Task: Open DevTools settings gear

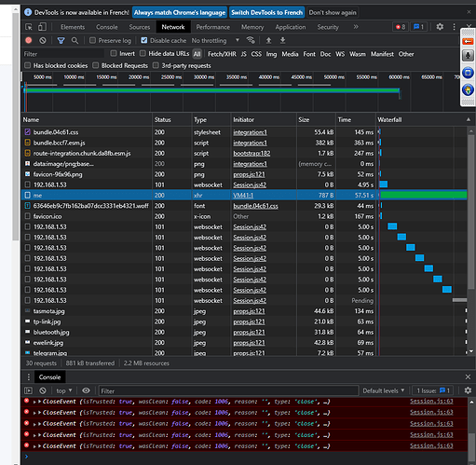Action: tap(440, 27)
